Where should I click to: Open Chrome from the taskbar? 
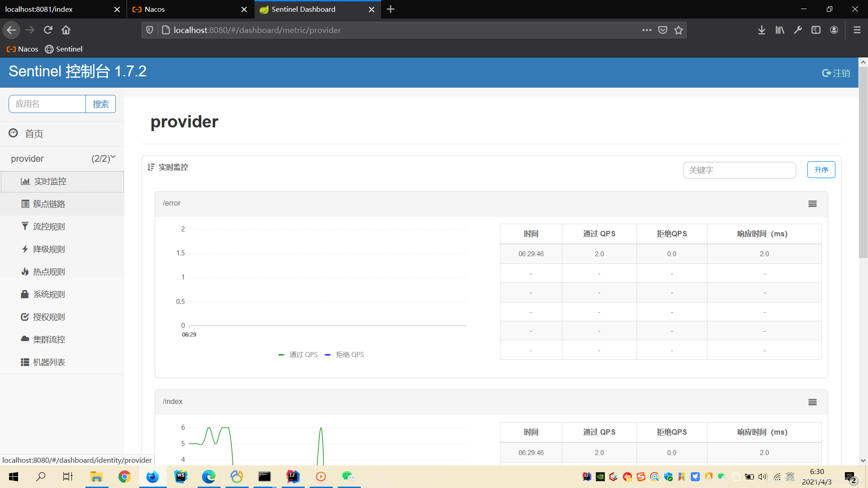pos(124,477)
